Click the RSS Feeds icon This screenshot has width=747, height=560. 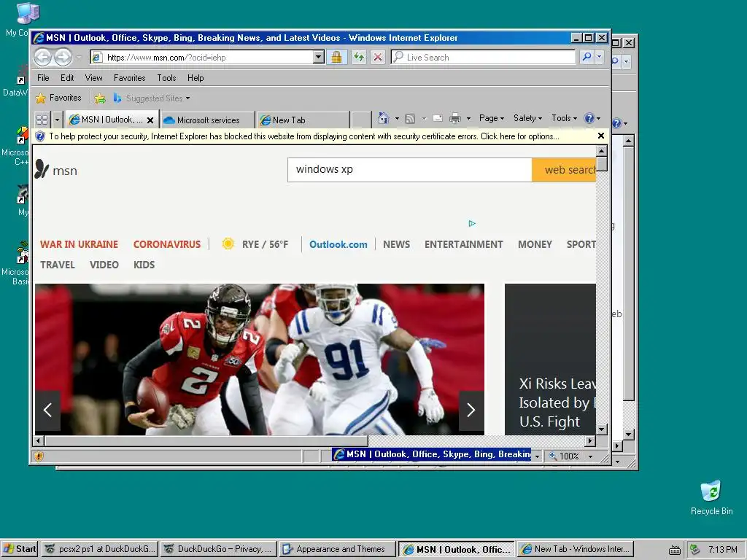(410, 119)
